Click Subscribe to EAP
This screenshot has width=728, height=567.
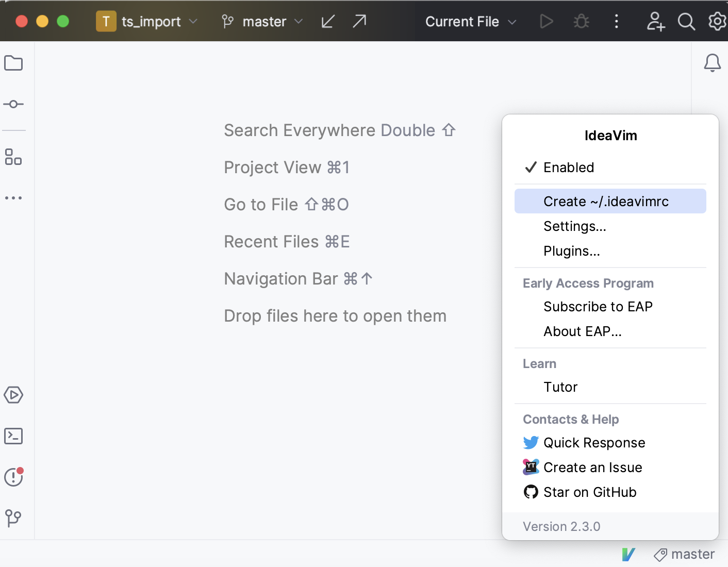point(598,306)
